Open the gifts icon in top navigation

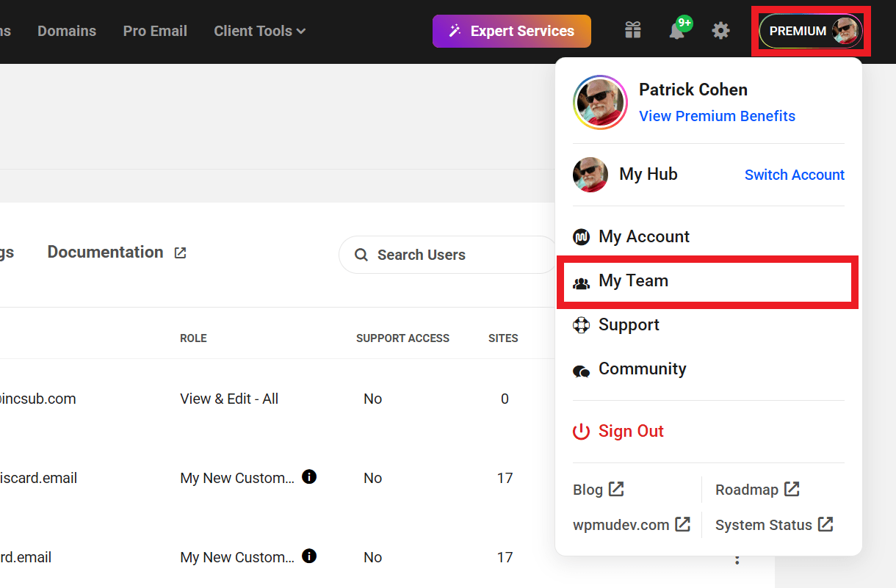(632, 31)
